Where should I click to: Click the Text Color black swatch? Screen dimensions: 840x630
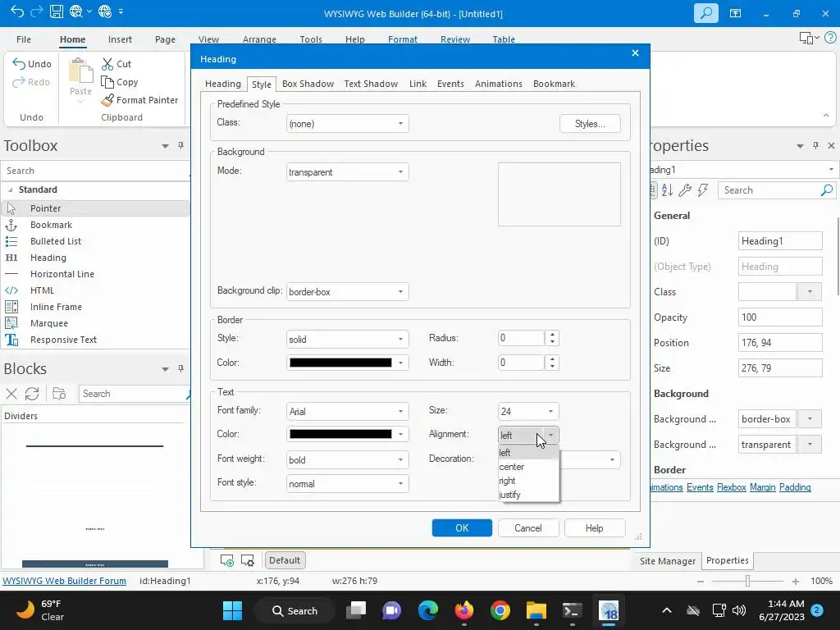tap(340, 434)
